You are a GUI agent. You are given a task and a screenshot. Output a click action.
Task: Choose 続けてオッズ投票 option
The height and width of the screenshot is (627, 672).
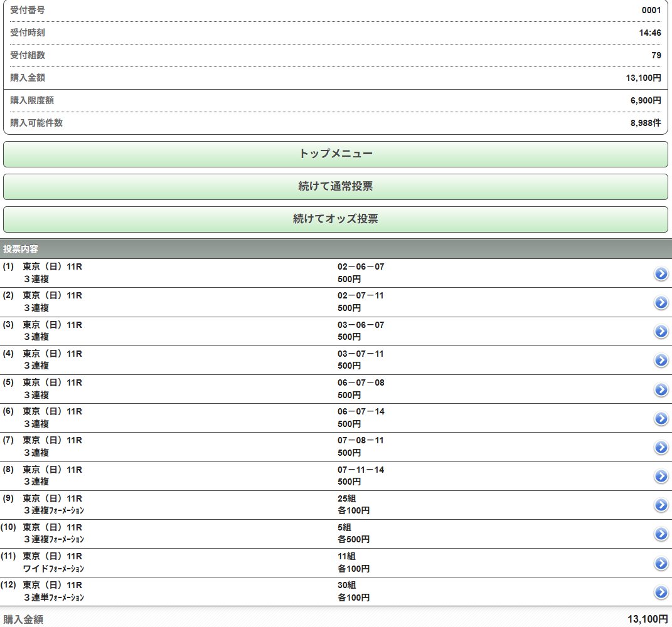pos(336,219)
